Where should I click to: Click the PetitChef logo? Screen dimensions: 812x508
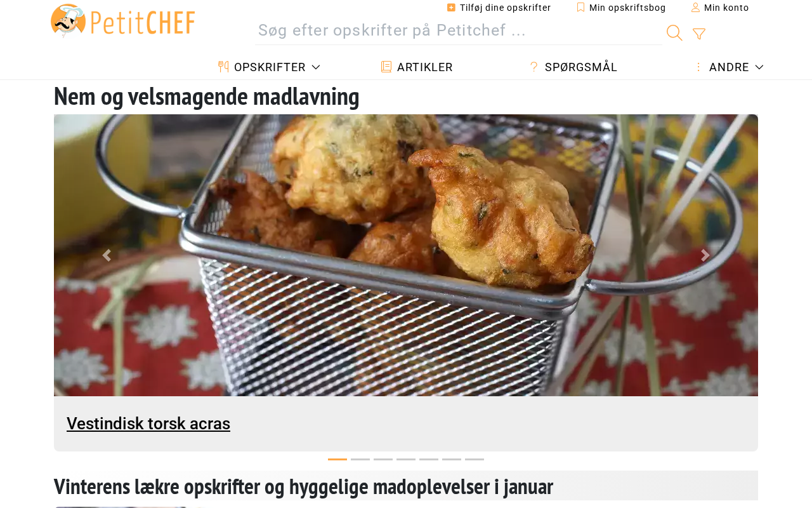[x=123, y=21]
